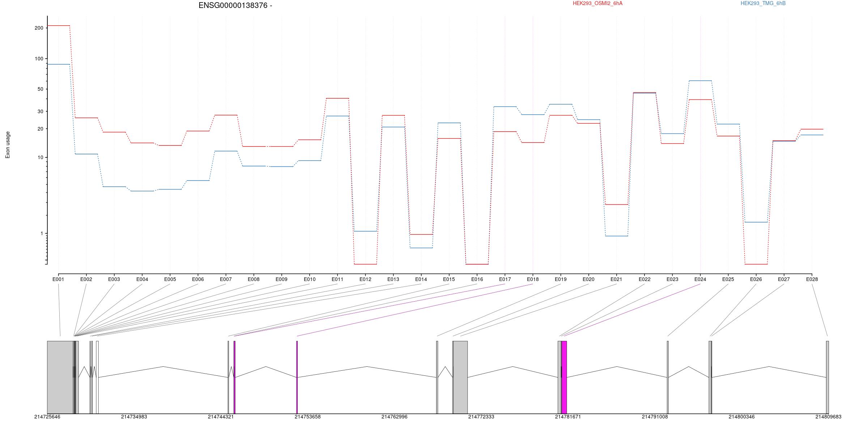This screenshot has width=868, height=434.
Task: Click the genomic coordinate 214753658
Action: pyautogui.click(x=308, y=417)
